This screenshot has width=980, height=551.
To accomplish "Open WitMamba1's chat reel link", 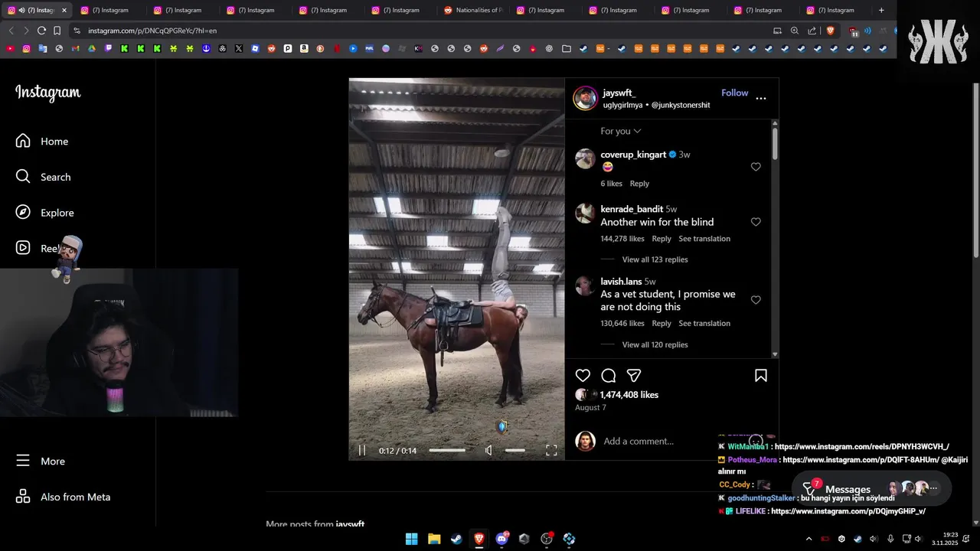I will point(862,447).
